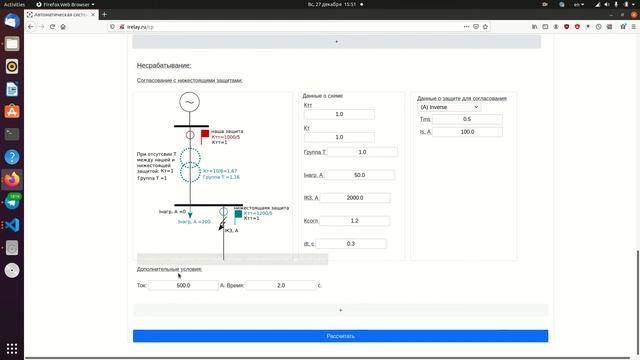Select the Автоматическая система browser tab
The height and width of the screenshot is (360, 640).
61,14
